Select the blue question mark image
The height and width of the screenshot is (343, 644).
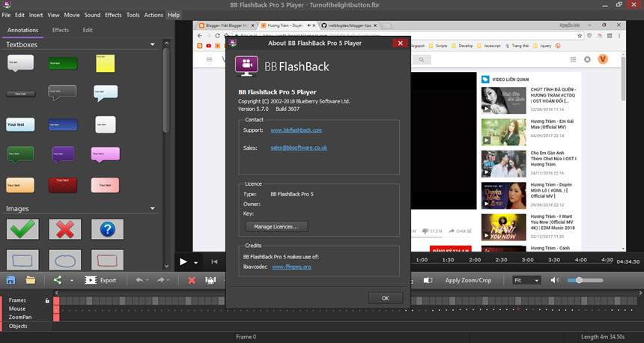(x=107, y=229)
